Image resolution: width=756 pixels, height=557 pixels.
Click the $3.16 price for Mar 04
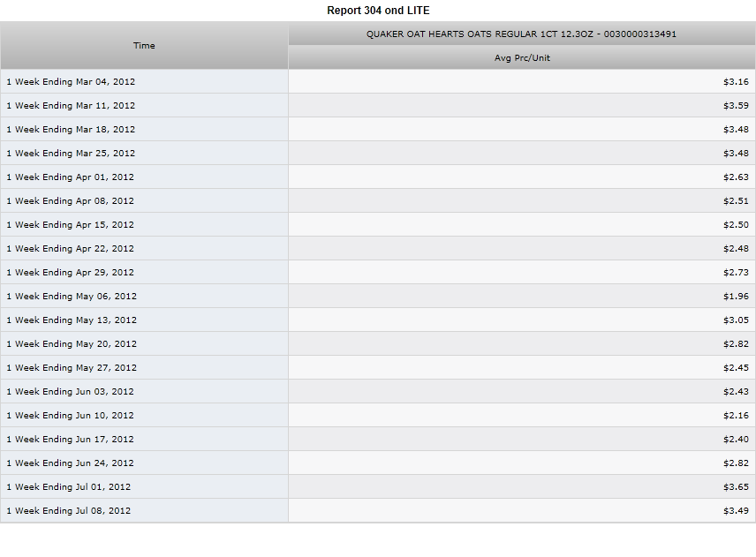pos(736,81)
